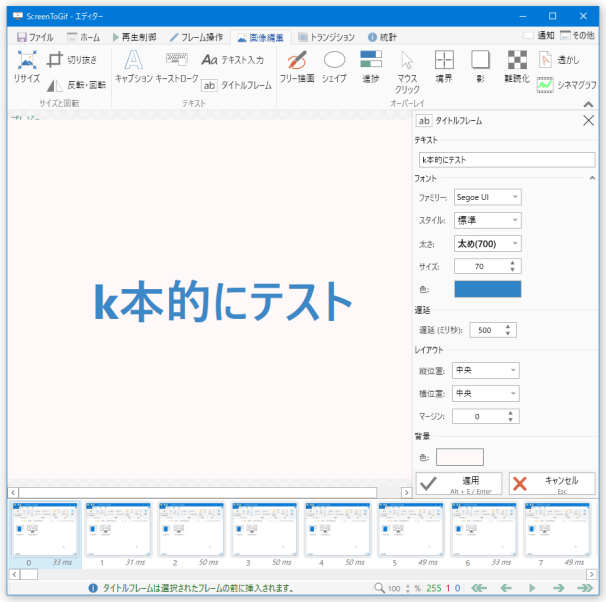
Task: Click the blue font color swatch
Action: [x=487, y=289]
